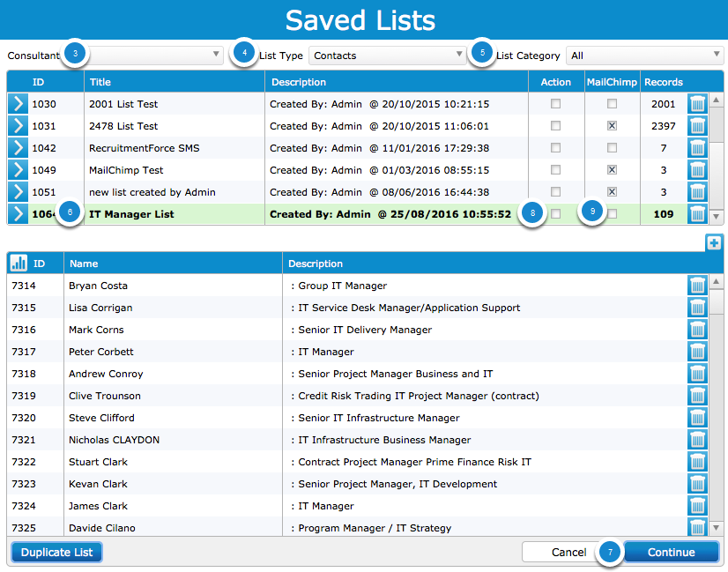Expand list row 1051
The image size is (728, 572).
[18, 192]
